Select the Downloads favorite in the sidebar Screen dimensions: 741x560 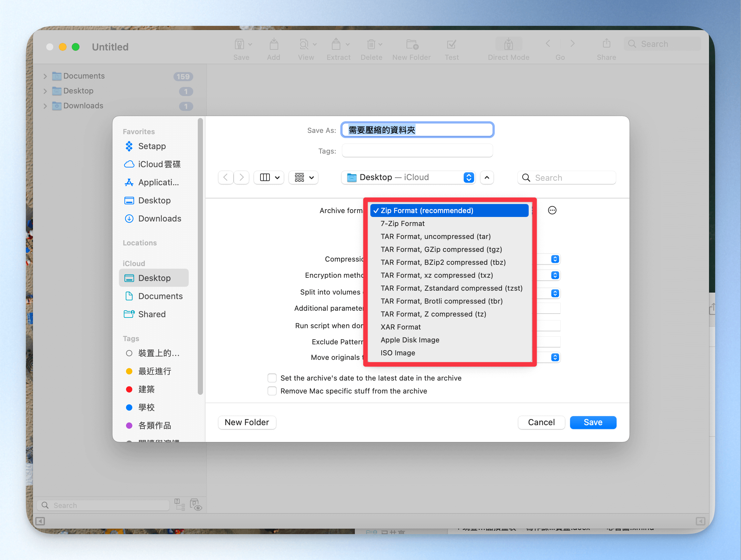(159, 219)
